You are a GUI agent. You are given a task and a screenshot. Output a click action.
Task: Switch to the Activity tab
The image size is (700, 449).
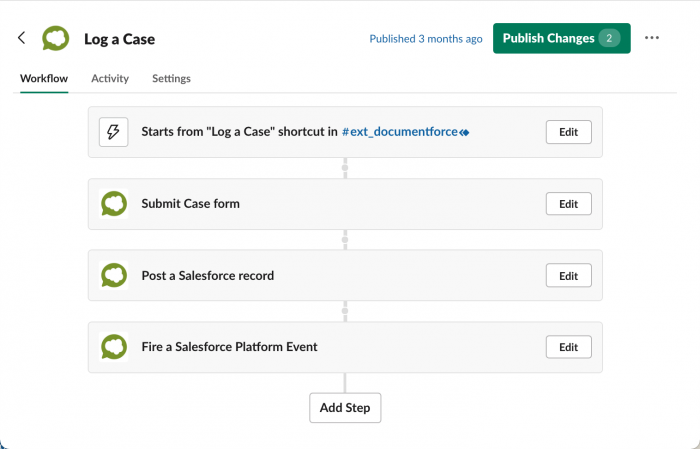110,79
